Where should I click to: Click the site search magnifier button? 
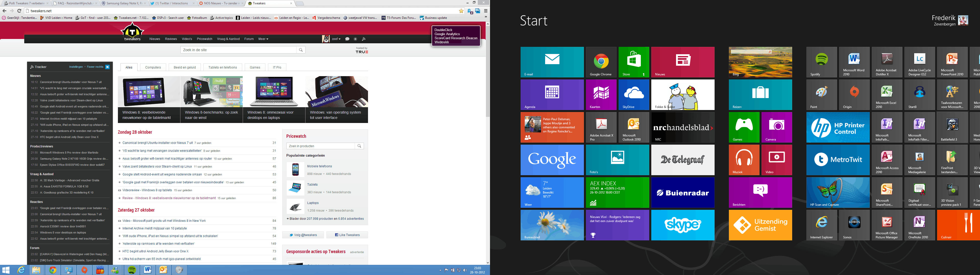tap(301, 50)
